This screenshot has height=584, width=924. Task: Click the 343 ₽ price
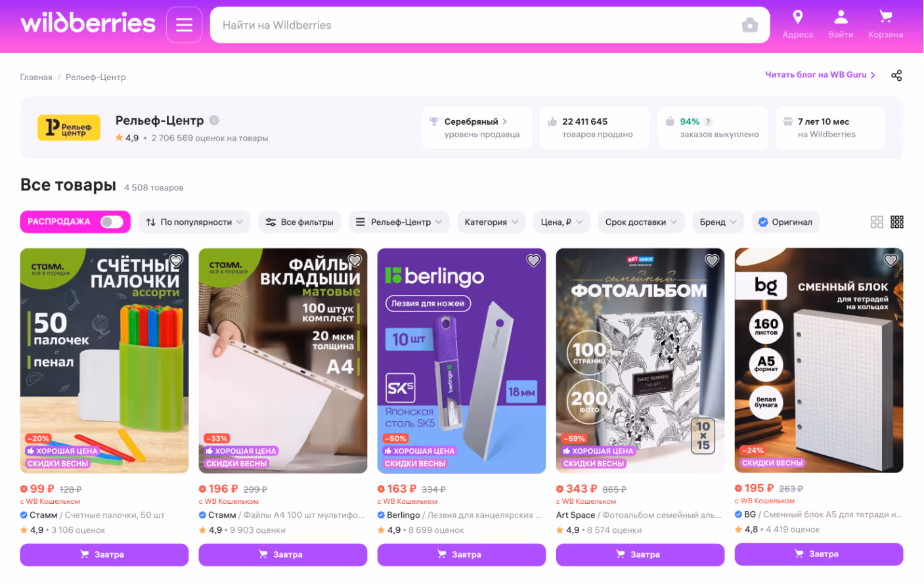coord(581,489)
